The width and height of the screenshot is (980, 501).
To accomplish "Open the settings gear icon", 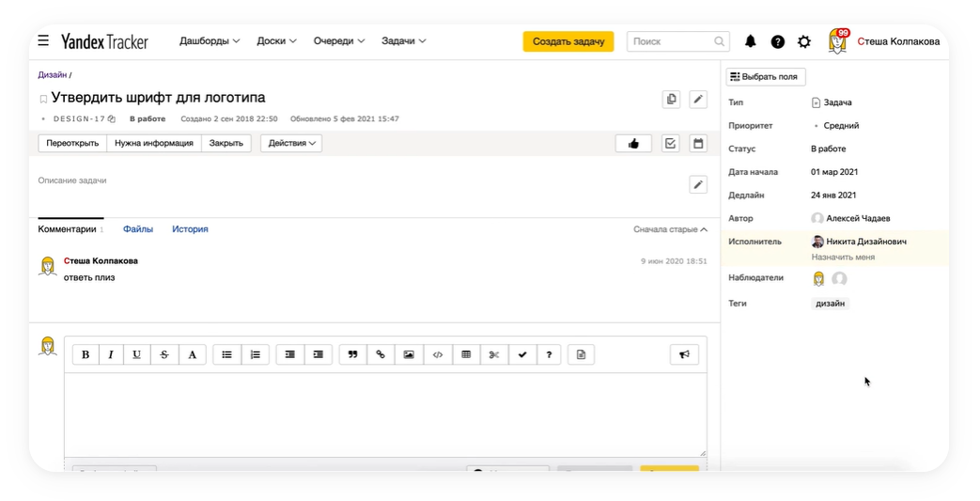I will pos(804,41).
